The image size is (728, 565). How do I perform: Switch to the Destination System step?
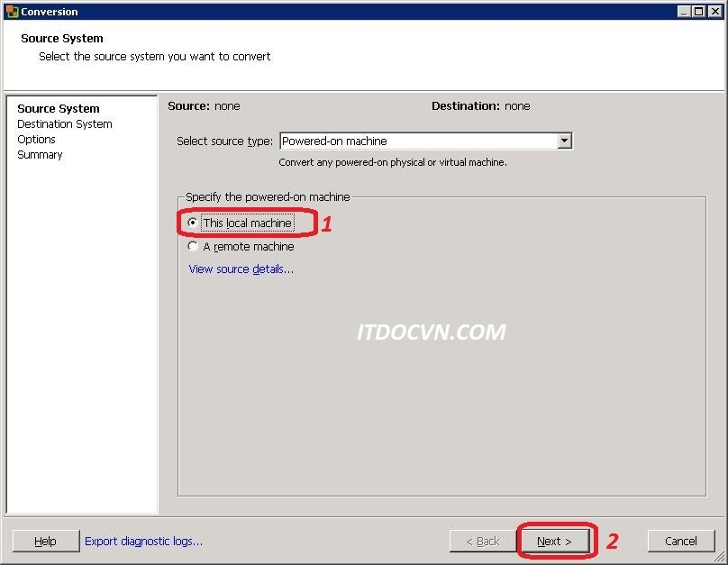(x=65, y=123)
